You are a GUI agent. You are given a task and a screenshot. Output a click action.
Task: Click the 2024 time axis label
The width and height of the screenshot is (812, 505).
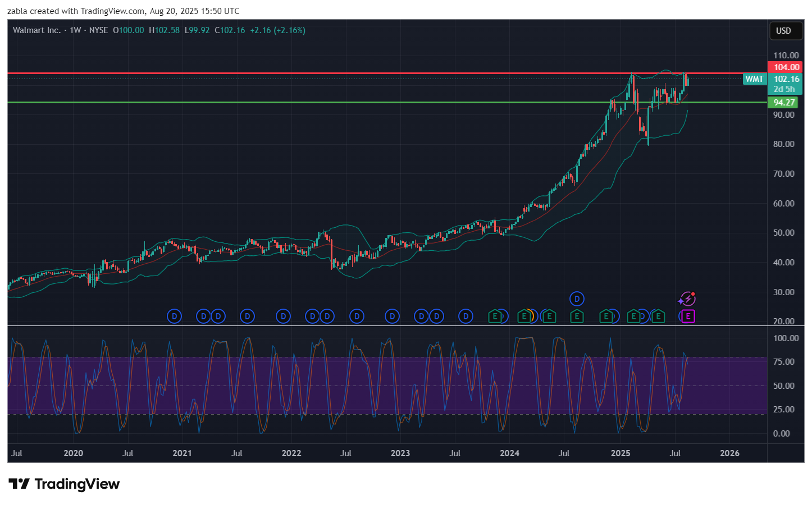click(510, 453)
